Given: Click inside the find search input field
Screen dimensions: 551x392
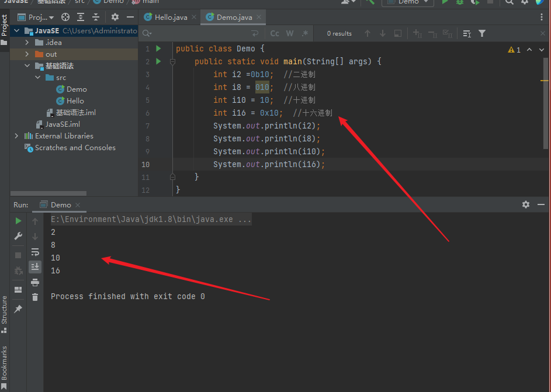Looking at the screenshot, I should pos(200,33).
